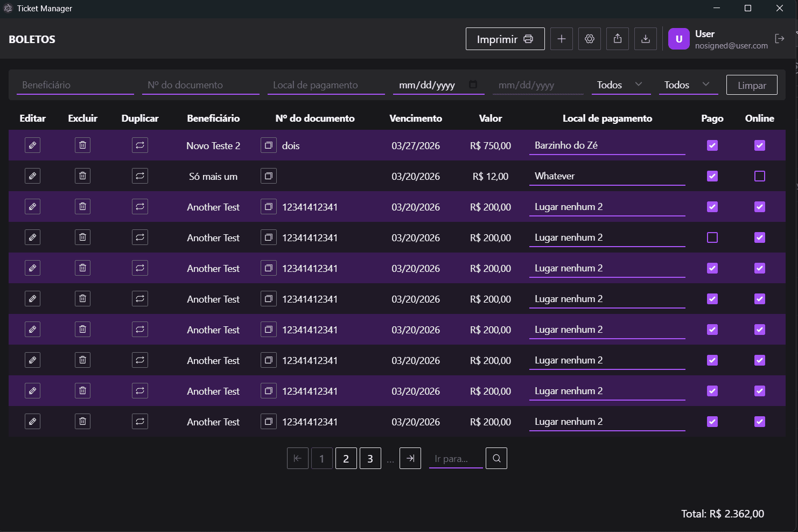This screenshot has width=798, height=532.
Task: Edit the Novo Teste 2 boleto
Action: (x=33, y=145)
